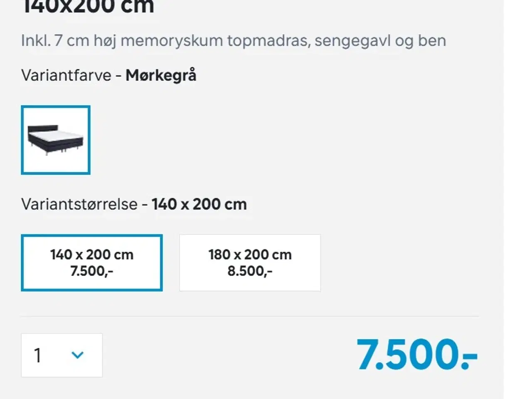Choose the 180 x 200 cm size option
532x399 pixels.
pyautogui.click(x=250, y=263)
